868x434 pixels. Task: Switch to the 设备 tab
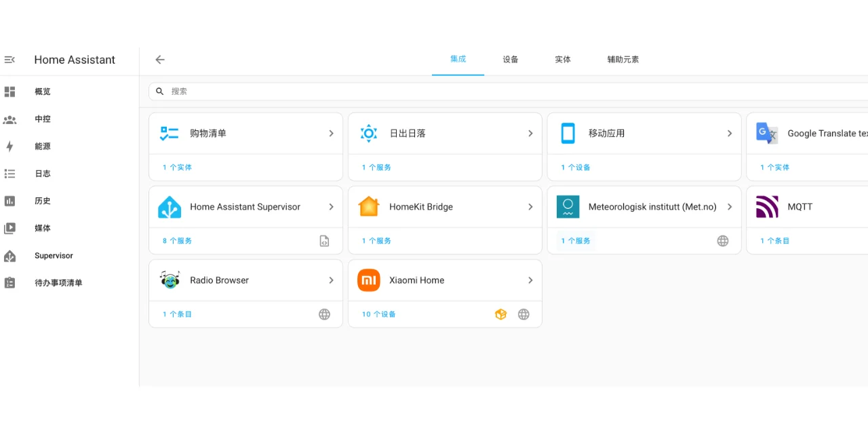[x=510, y=60]
